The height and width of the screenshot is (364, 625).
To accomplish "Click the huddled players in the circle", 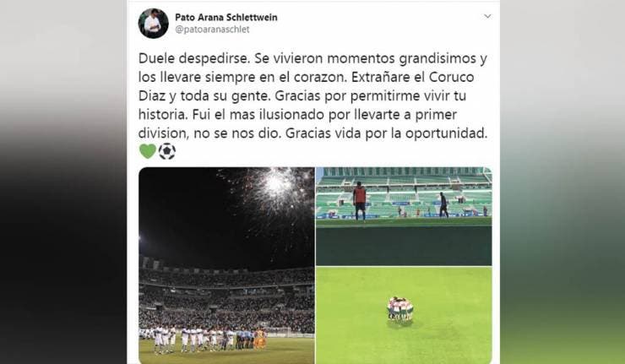I will (399, 309).
